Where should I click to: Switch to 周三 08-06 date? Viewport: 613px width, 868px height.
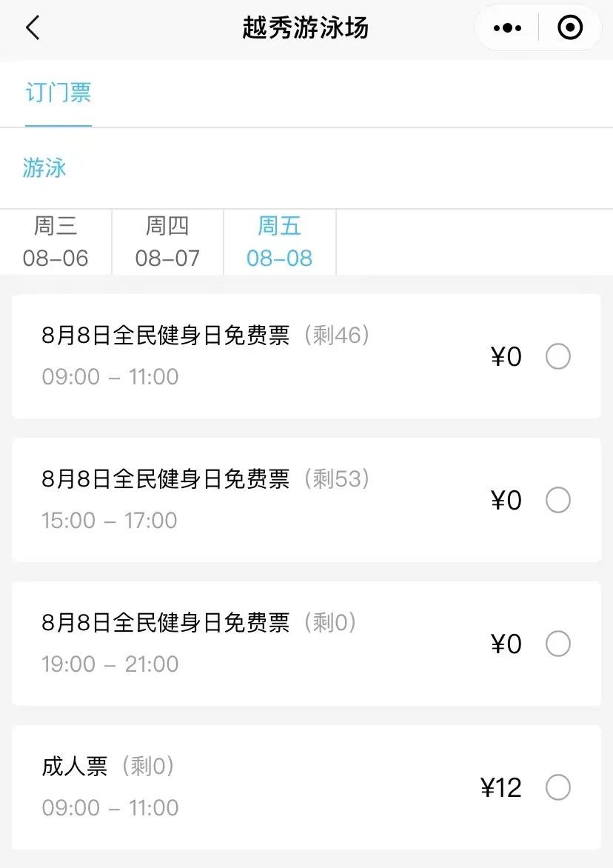(x=56, y=242)
